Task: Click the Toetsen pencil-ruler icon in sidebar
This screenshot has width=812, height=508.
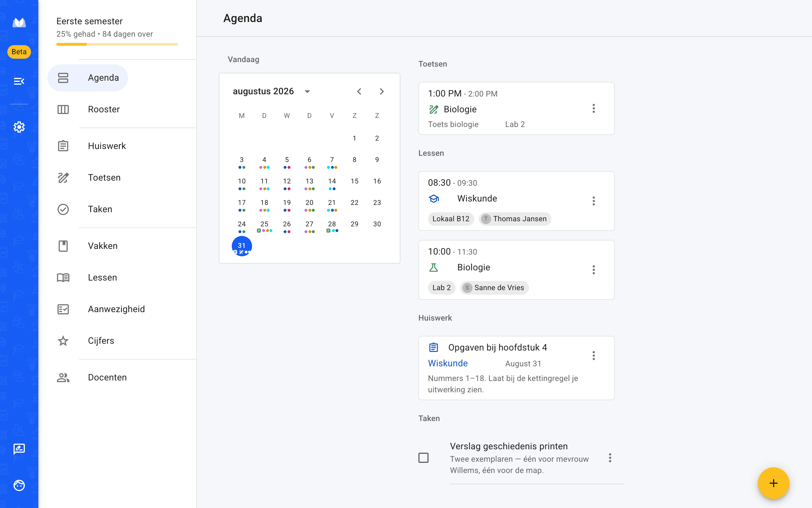Action: click(63, 178)
